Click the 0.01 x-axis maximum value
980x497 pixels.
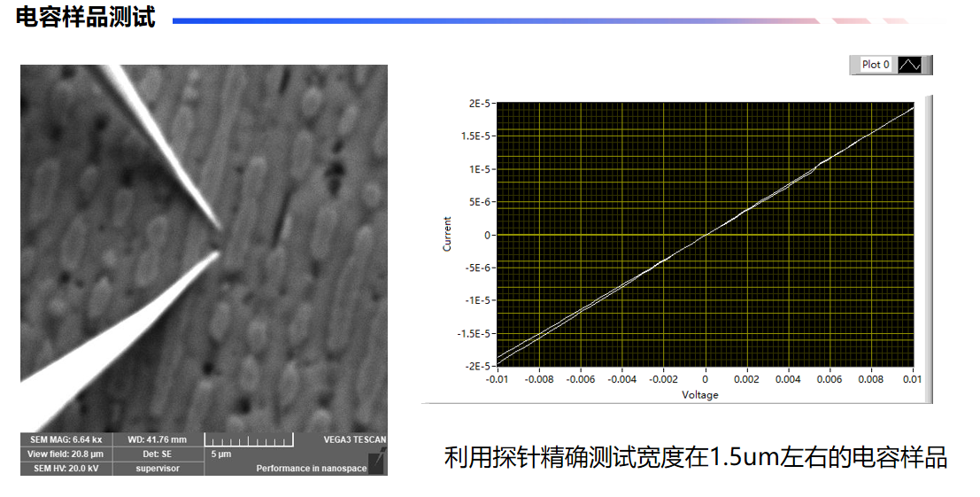(x=912, y=379)
